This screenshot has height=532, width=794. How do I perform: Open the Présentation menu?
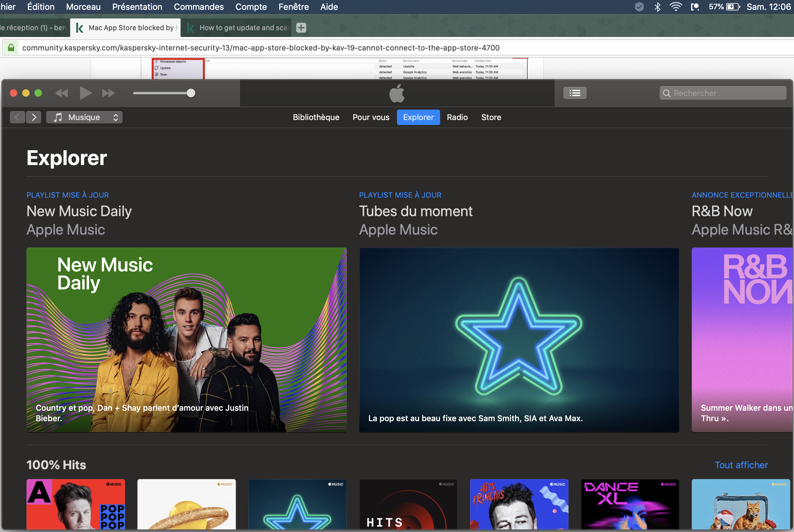coord(137,7)
